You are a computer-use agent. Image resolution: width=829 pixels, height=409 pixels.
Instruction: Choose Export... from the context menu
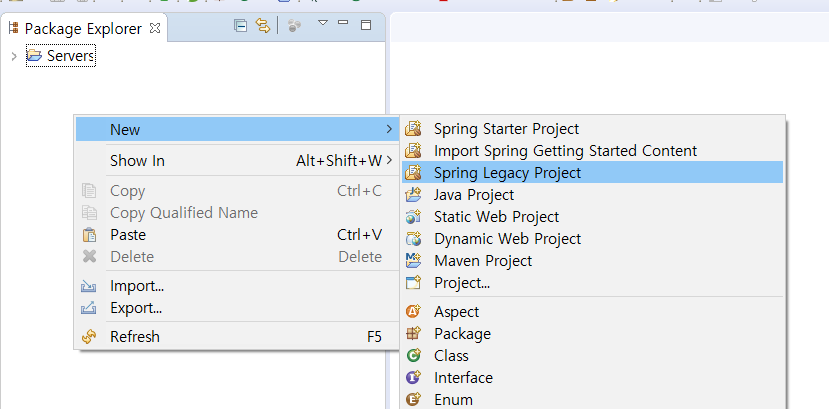[x=237, y=308]
